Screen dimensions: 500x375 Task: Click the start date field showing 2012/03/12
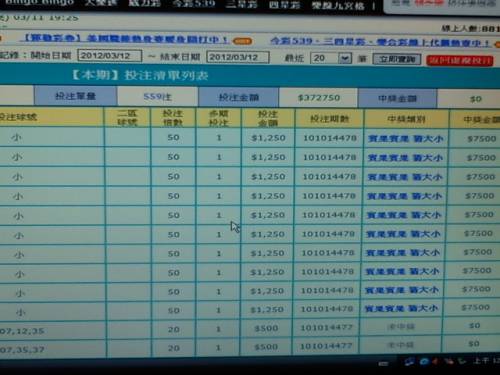tap(110, 56)
